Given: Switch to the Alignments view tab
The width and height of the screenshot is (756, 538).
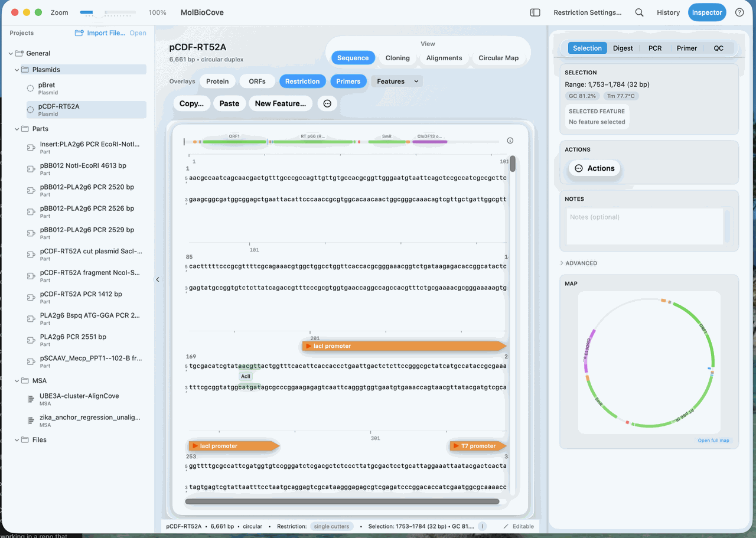Looking at the screenshot, I should [444, 58].
